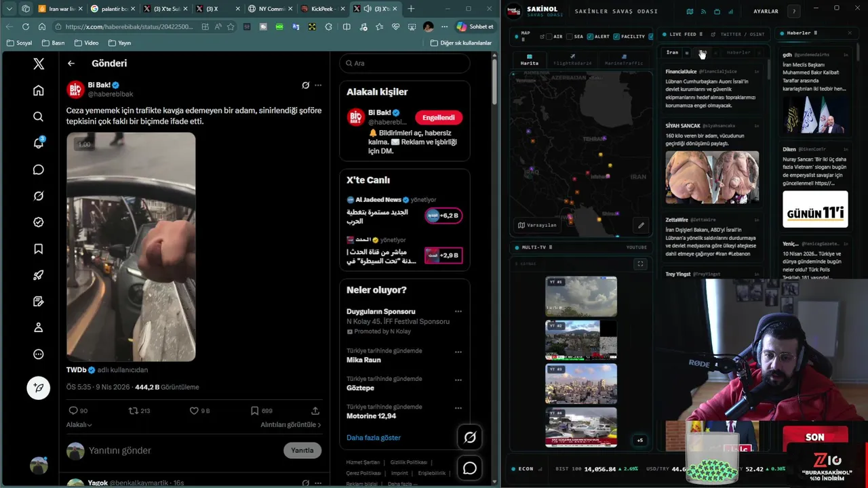Open options for Duyguların Sponsoru trend
The image size is (868, 488).
point(458,312)
